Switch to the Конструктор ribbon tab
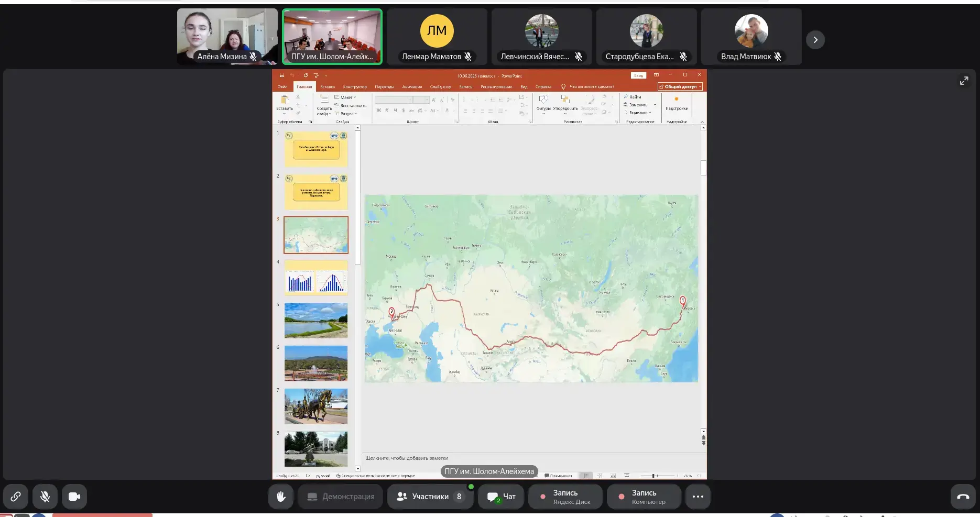Image resolution: width=980 pixels, height=517 pixels. point(355,87)
